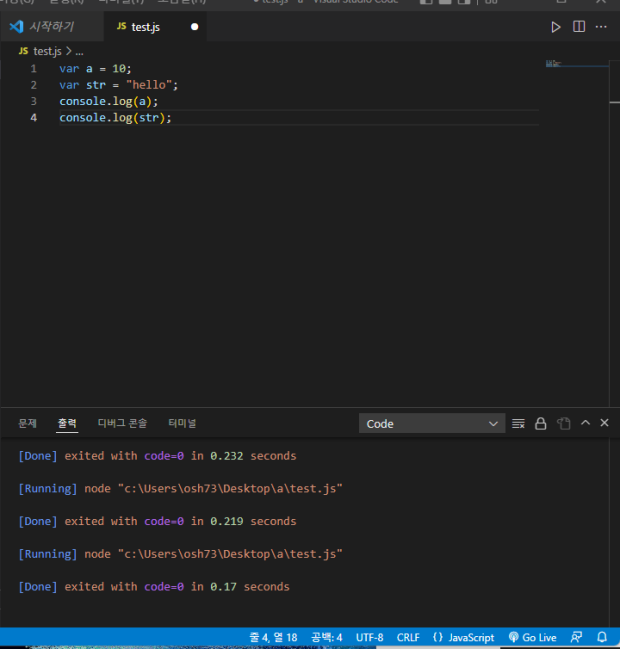
Task: Click the VS Code logo on 시작하기 tab
Action: tap(17, 27)
